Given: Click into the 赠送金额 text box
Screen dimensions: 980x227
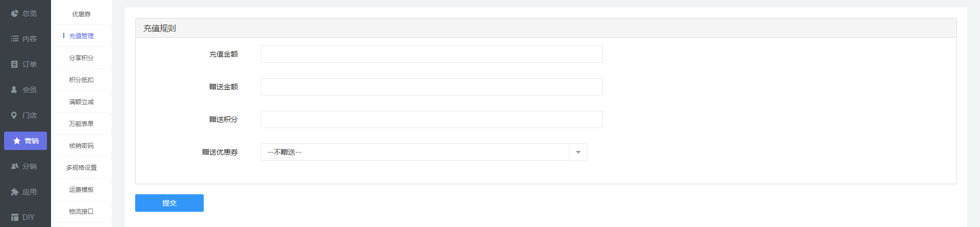Looking at the screenshot, I should [431, 87].
